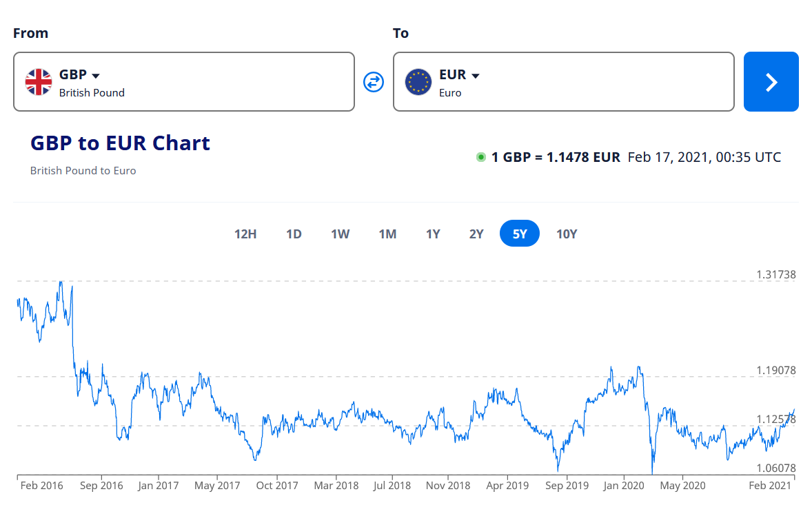Click the swap currencies icon
The height and width of the screenshot is (505, 812).
click(x=373, y=82)
